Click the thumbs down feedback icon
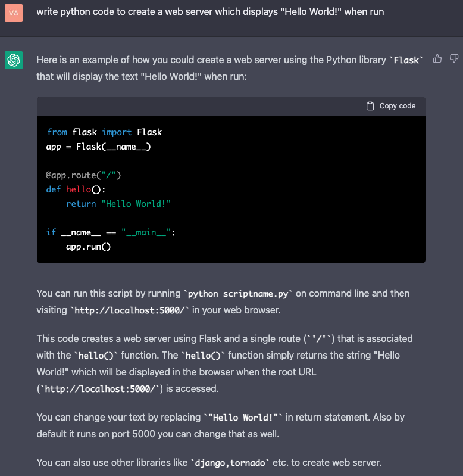The height and width of the screenshot is (476, 463). click(454, 58)
